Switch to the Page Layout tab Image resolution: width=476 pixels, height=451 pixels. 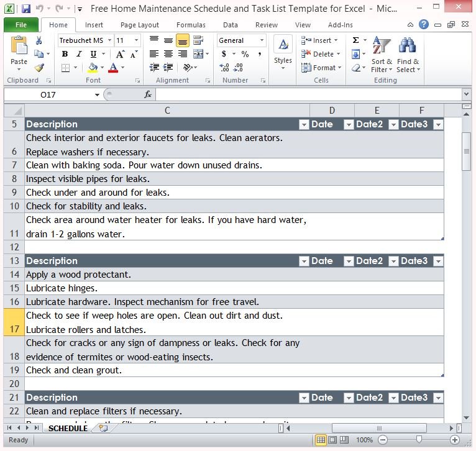click(140, 25)
